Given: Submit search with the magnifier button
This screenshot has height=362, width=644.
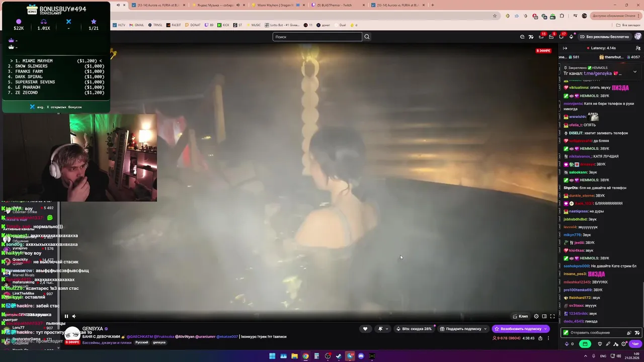Looking at the screenshot, I should pos(367,37).
